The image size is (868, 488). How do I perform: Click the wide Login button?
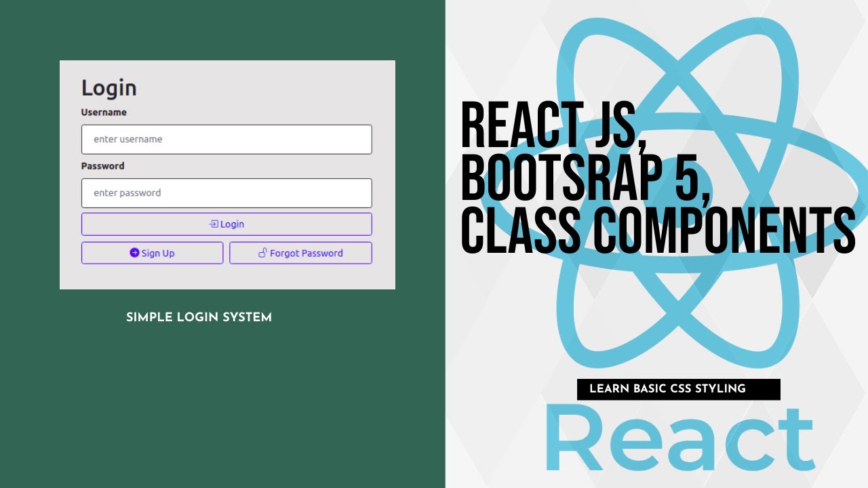(226, 224)
